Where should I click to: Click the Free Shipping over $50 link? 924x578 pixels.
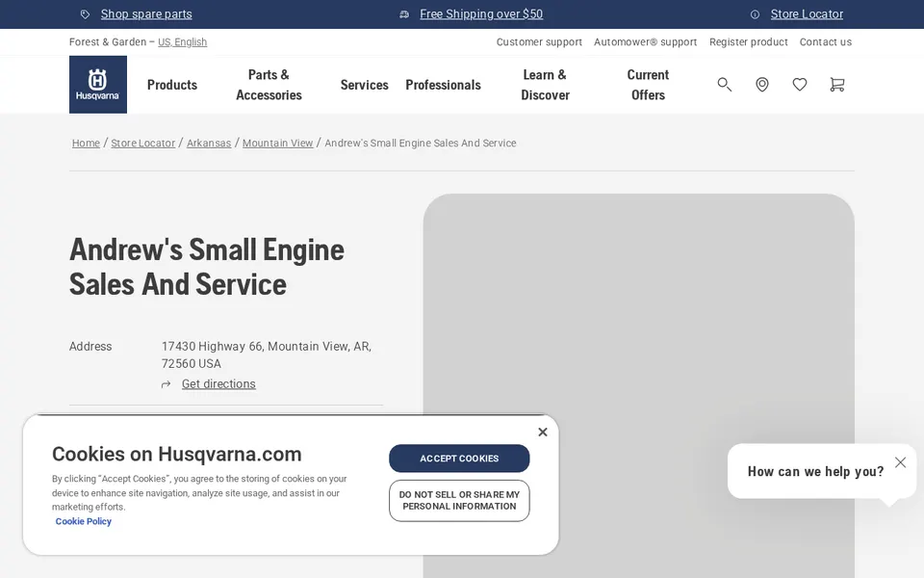[x=481, y=14]
